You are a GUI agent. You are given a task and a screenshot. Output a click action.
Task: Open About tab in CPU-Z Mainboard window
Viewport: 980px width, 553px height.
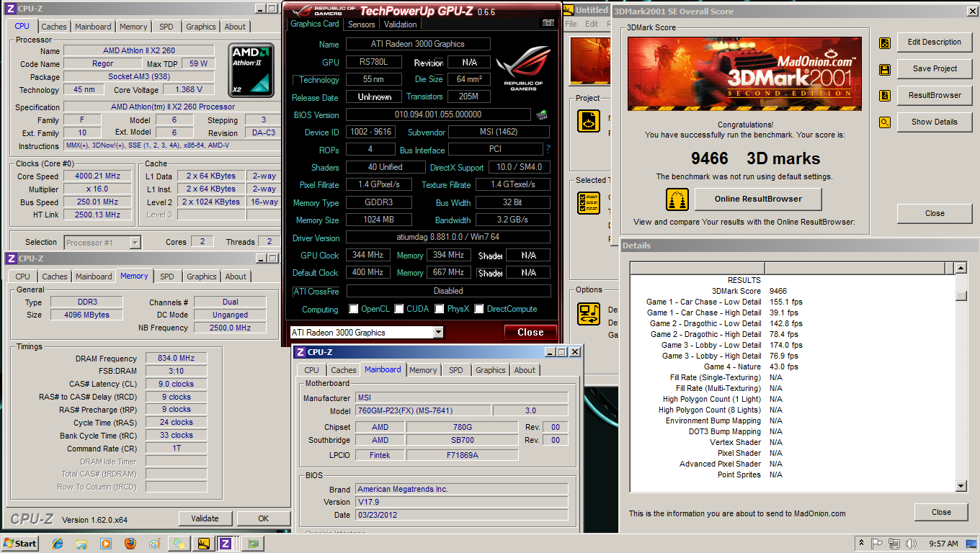point(525,370)
